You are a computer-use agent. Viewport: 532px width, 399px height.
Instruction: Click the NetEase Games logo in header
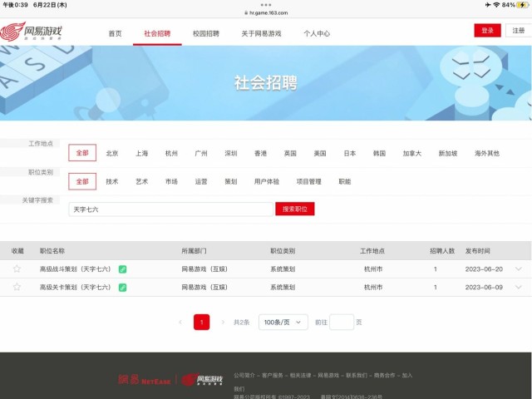[x=32, y=32]
